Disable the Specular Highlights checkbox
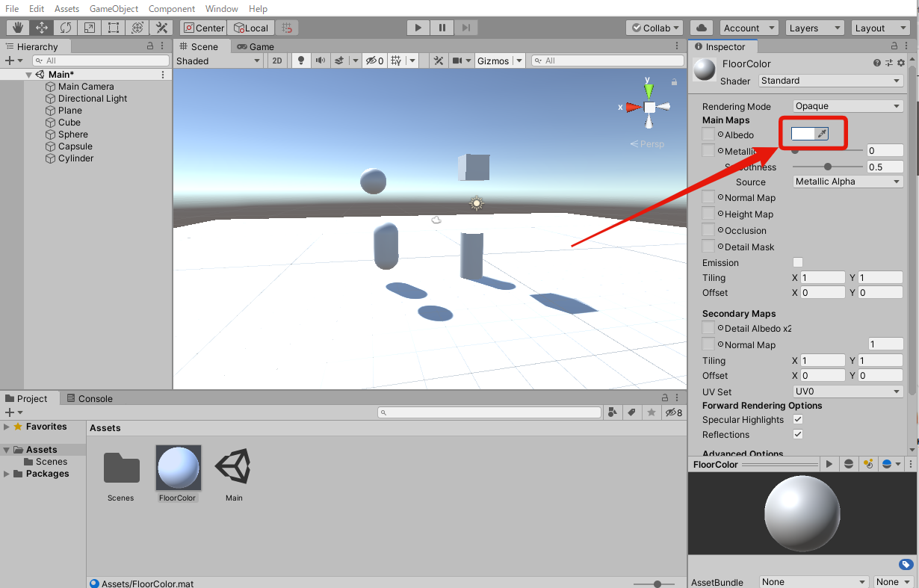This screenshot has width=919, height=588. (x=797, y=419)
